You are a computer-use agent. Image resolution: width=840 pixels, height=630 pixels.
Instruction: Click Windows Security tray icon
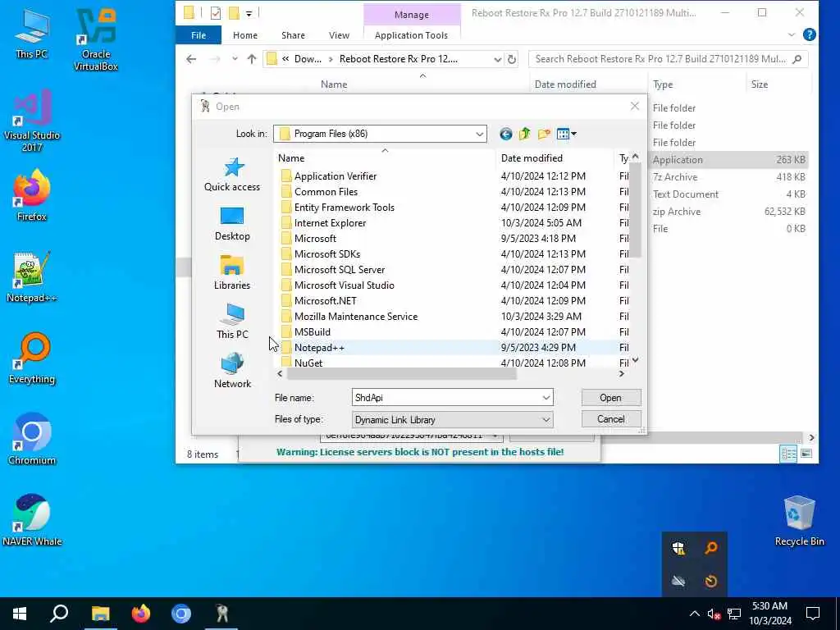click(678, 547)
